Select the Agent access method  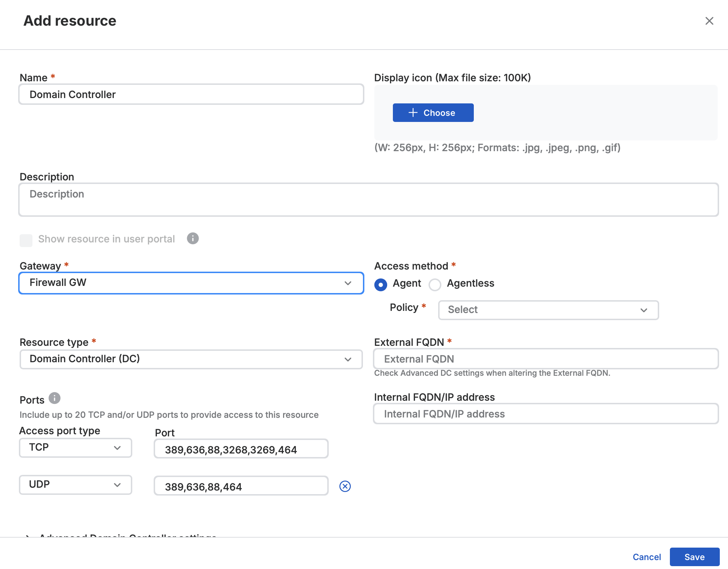click(x=381, y=284)
